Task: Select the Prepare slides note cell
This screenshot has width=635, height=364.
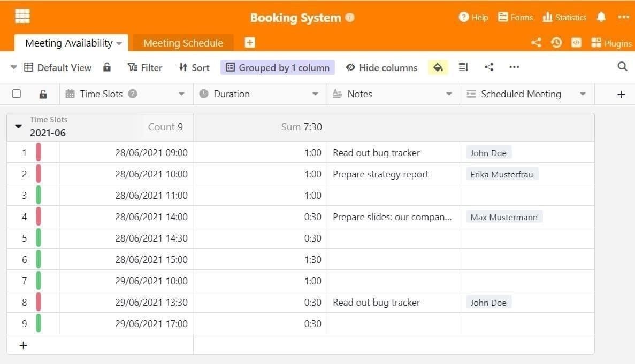Action: point(394,217)
